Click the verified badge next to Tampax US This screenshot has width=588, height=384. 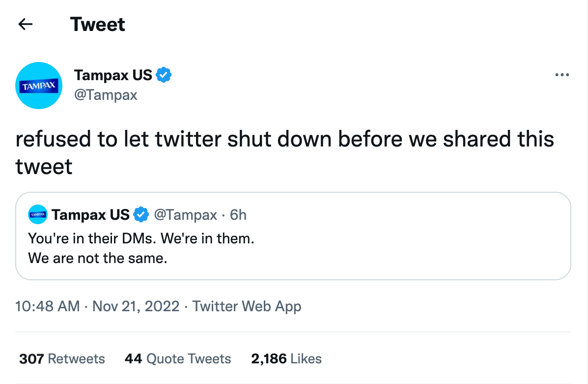(x=164, y=74)
